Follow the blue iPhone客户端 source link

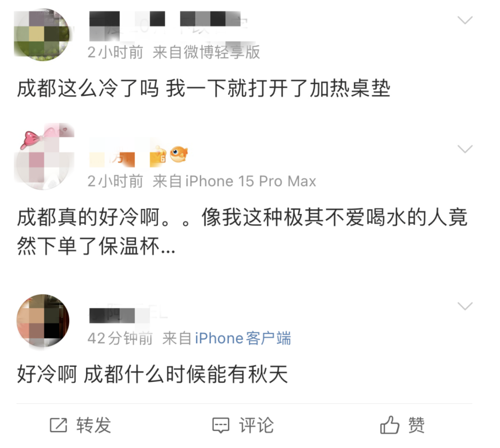[x=243, y=338]
